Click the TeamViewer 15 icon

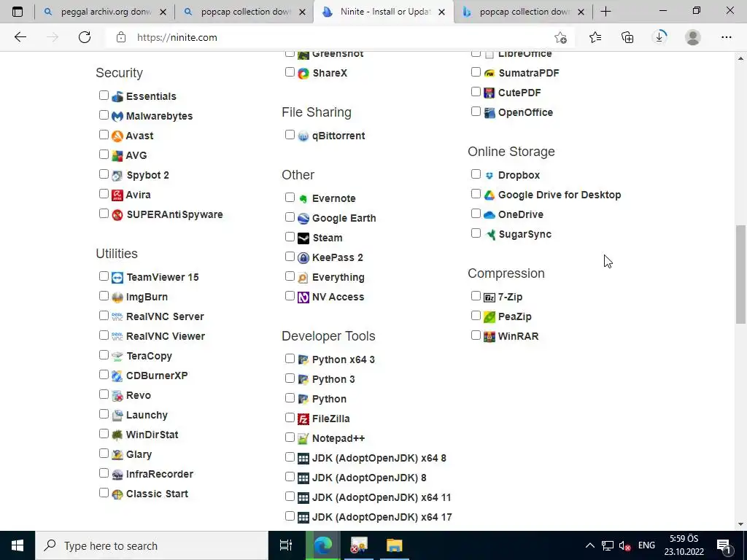[x=117, y=278]
